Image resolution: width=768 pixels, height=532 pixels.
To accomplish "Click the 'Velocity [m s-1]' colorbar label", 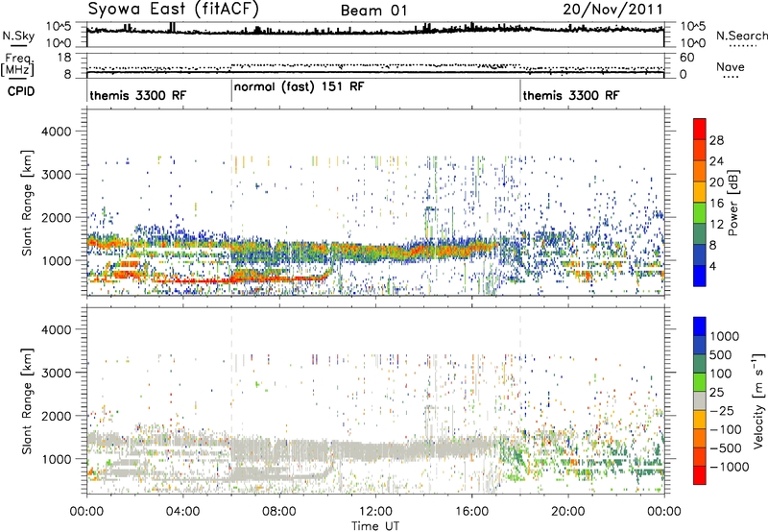I will coord(757,400).
